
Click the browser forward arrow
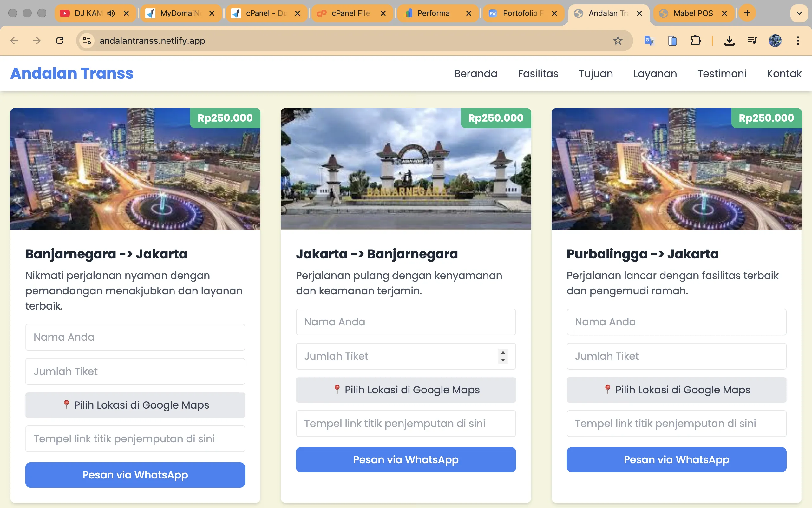(36, 41)
